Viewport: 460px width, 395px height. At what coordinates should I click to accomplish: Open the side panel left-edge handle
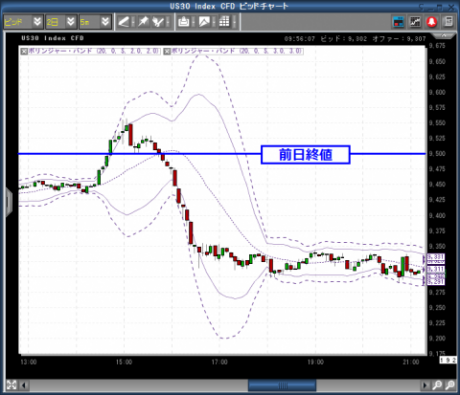click(9, 201)
